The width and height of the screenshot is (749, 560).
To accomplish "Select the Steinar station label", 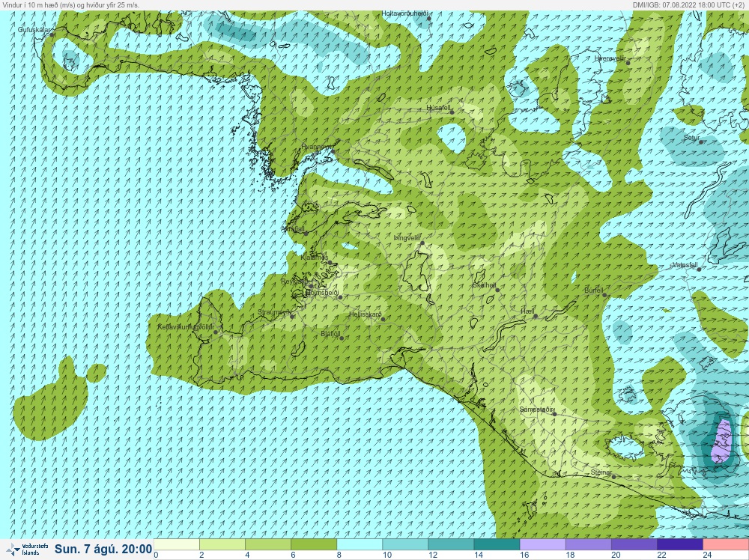I will point(601,472).
